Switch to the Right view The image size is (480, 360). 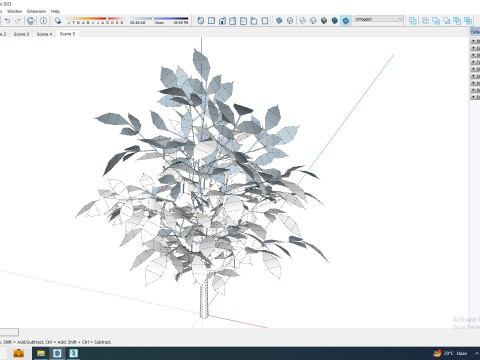click(x=233, y=21)
